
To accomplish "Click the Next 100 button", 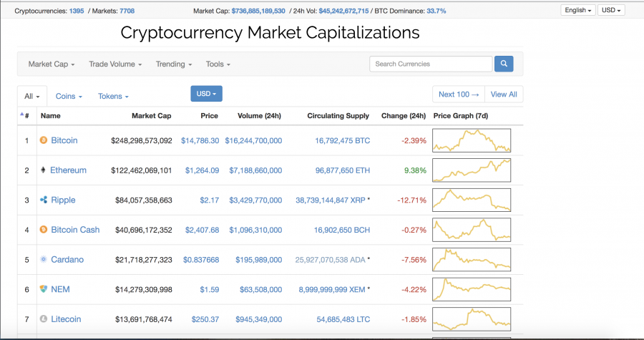I will pyautogui.click(x=459, y=94).
